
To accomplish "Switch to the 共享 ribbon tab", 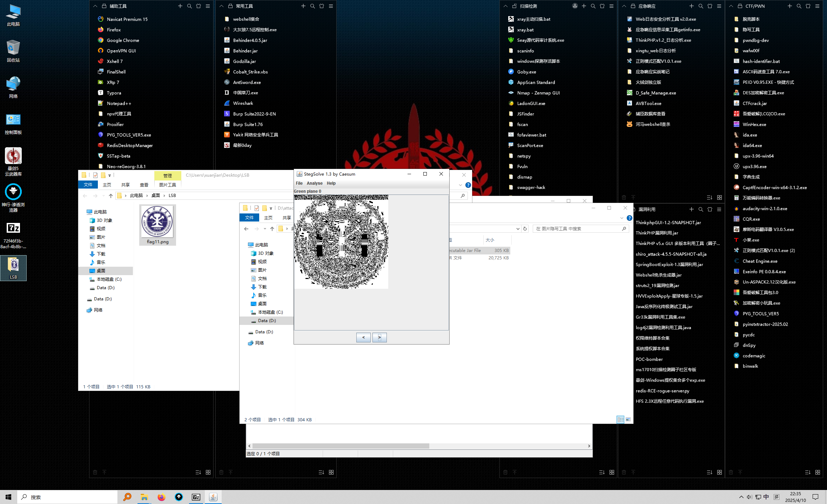I will [x=125, y=185].
